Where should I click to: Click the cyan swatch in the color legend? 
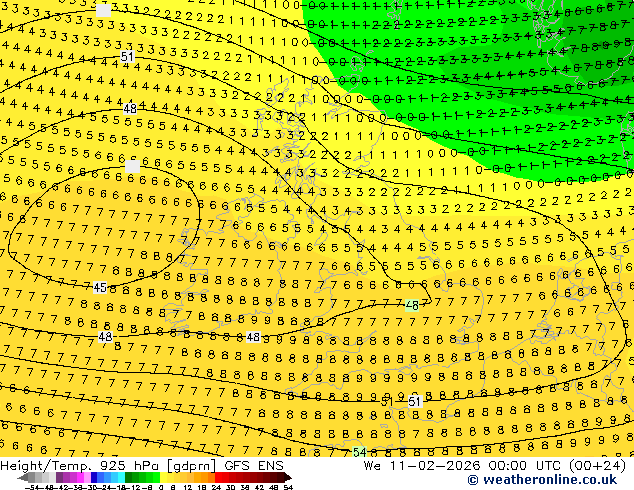tap(121, 477)
